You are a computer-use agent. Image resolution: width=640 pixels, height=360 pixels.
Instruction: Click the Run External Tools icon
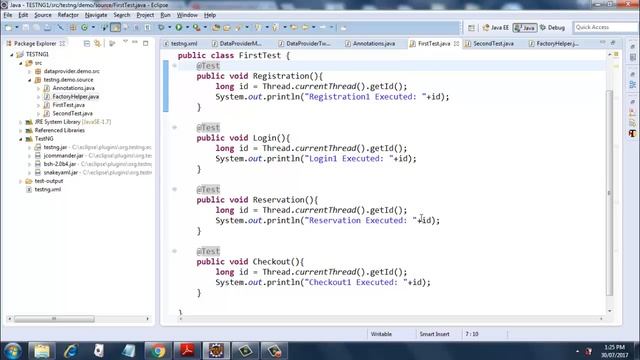(196, 27)
